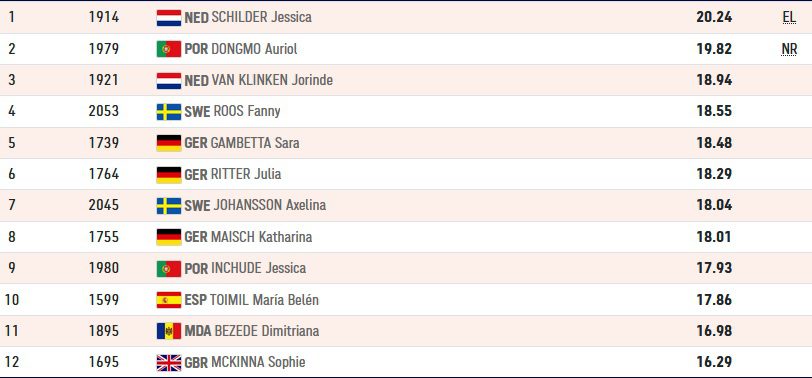Click the Sweden flag beside ROOS Fanny
Screen dimensions: 812x378
click(169, 112)
